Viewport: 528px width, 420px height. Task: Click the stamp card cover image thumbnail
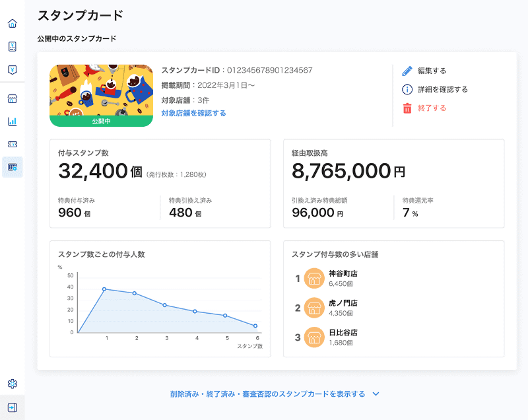(101, 94)
